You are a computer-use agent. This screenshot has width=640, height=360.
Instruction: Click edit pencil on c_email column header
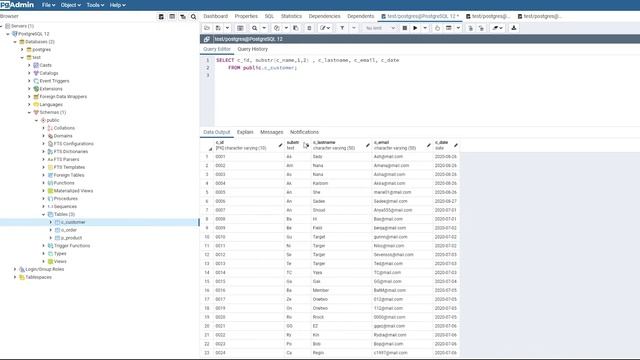pos(429,145)
